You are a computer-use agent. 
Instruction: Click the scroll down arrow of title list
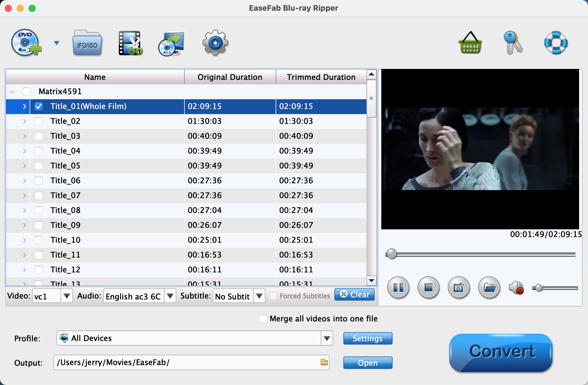click(372, 280)
